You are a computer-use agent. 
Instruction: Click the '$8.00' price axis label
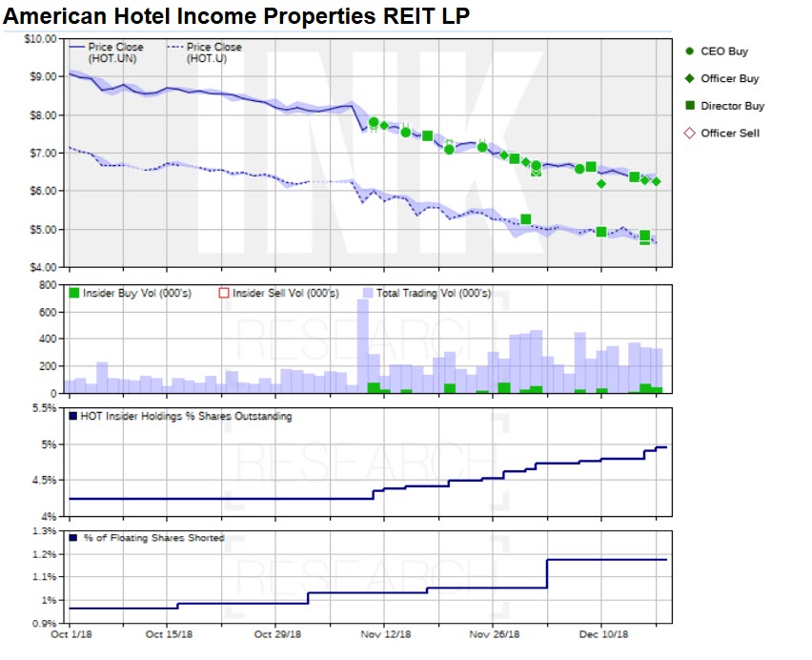coord(43,115)
